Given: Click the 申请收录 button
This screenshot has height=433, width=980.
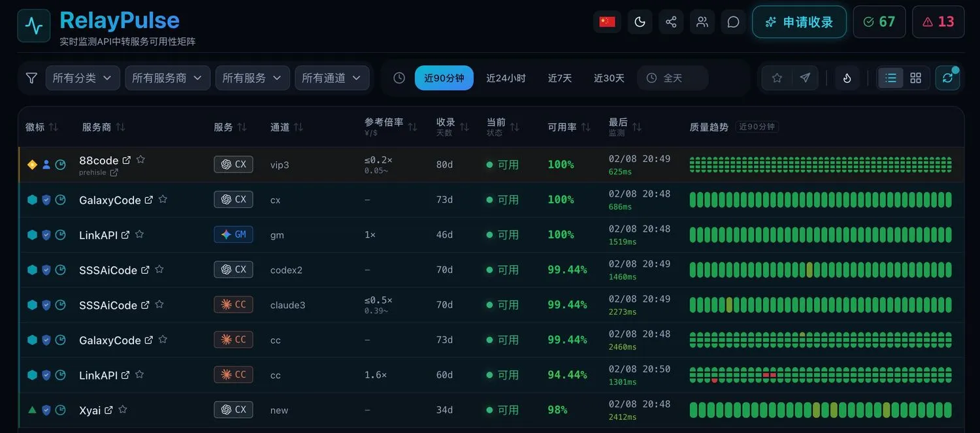Looking at the screenshot, I should point(800,22).
